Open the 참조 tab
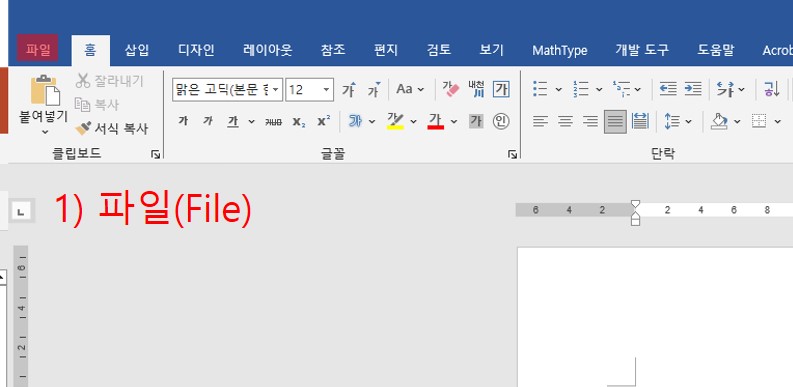793x387 pixels. point(333,50)
